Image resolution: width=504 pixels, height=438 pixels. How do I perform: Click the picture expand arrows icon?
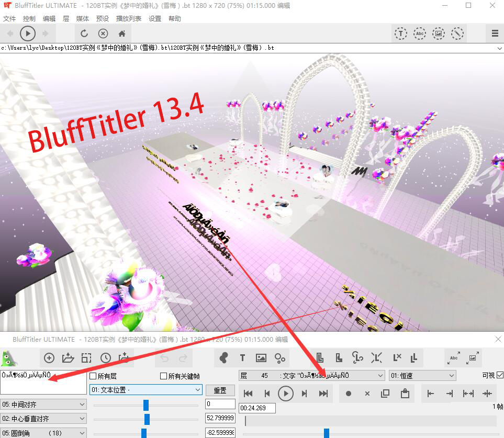point(473,357)
